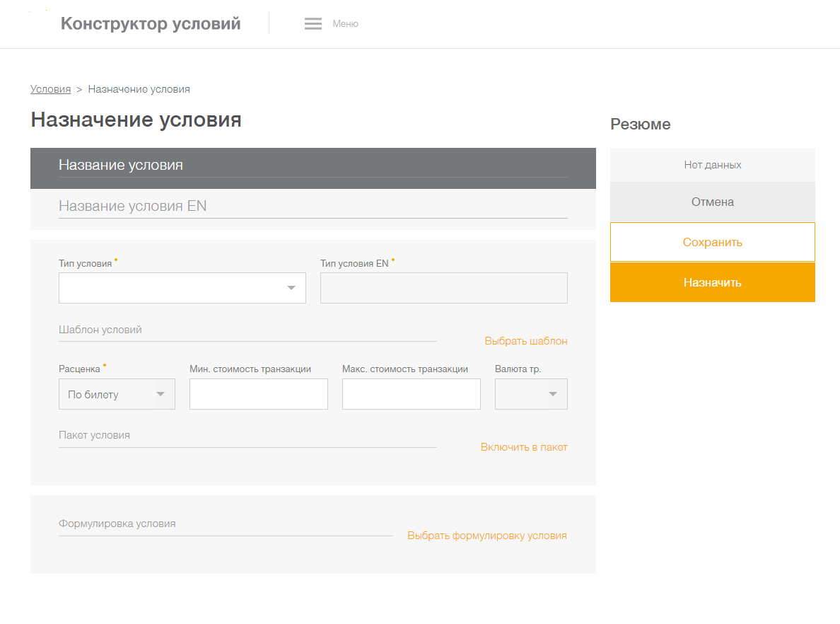Click the Шаблон условий field

pos(247,330)
